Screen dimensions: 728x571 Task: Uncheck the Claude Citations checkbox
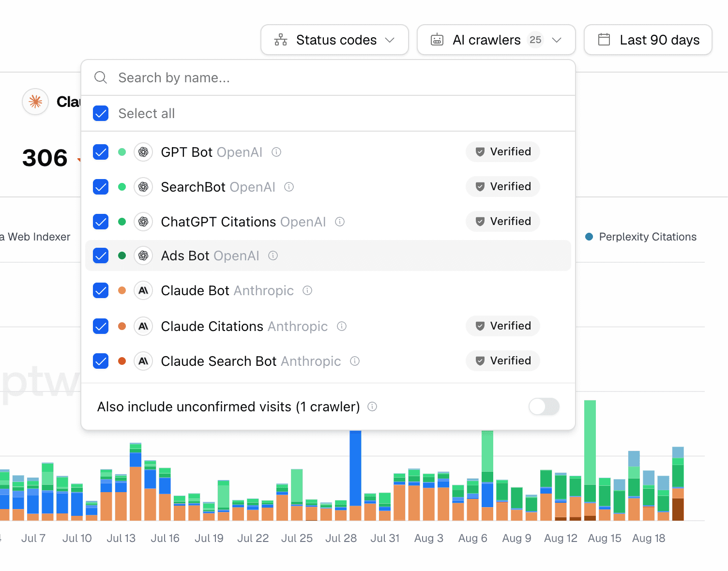(101, 326)
